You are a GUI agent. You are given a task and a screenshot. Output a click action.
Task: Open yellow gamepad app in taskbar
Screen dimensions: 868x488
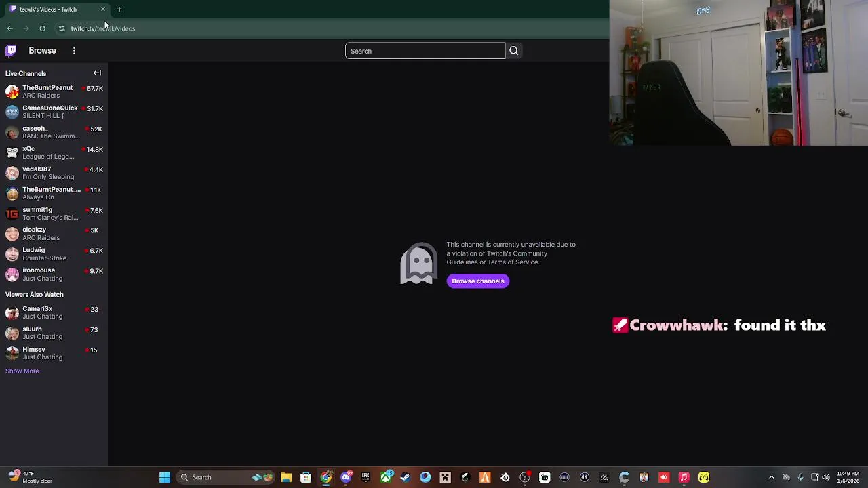[x=704, y=477]
